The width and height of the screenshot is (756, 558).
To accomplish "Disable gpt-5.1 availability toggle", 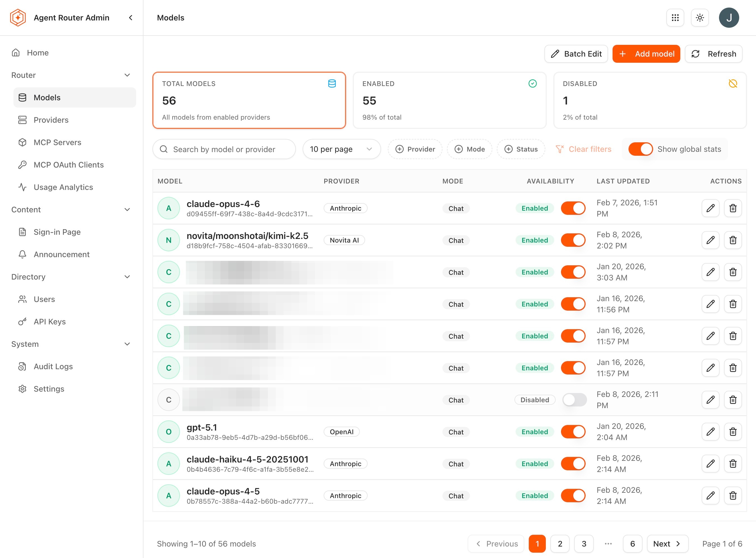I will point(573,432).
